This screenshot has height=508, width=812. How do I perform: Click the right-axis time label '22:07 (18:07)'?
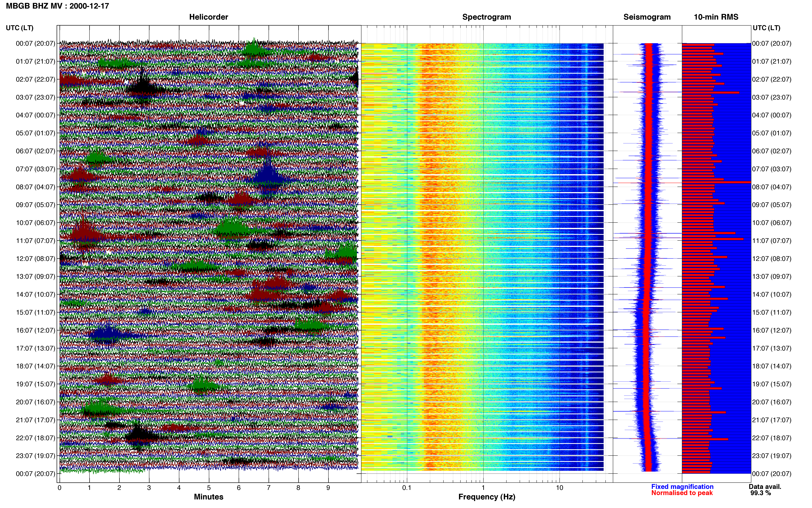click(772, 438)
